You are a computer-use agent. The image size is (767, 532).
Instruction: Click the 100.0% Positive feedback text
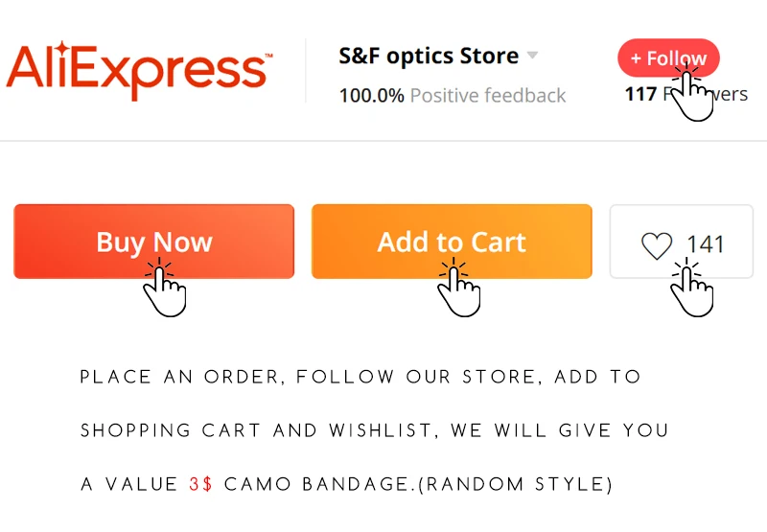tap(453, 95)
